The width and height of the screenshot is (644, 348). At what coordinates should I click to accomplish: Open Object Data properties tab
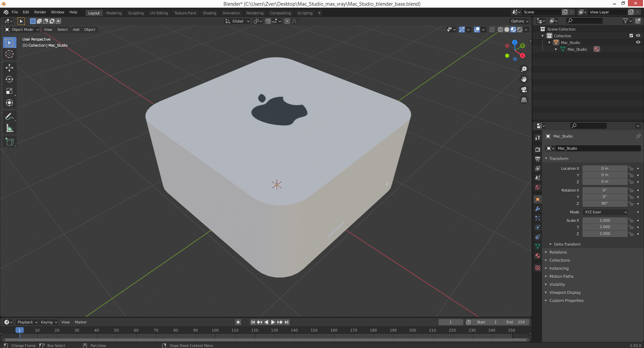(x=538, y=246)
